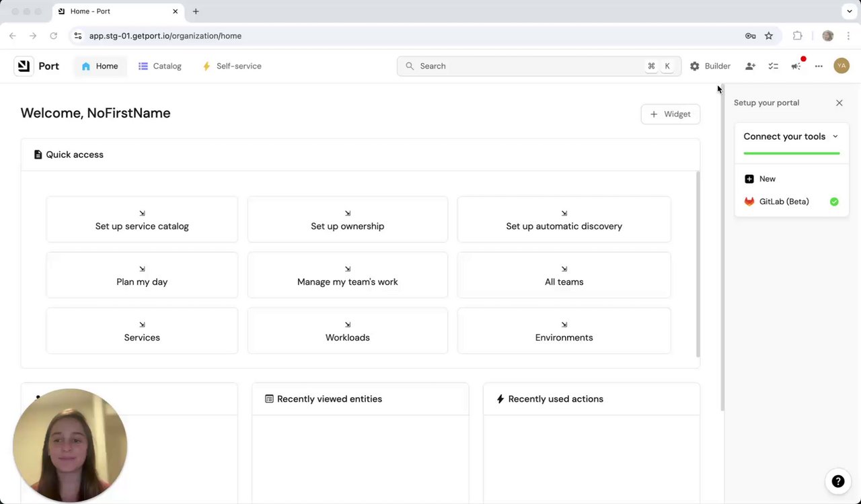The image size is (861, 504).
Task: Collapse the Connect your tools section
Action: pos(835,136)
